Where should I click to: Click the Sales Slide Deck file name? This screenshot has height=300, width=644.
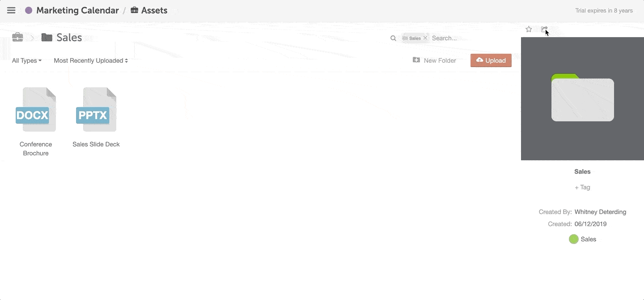click(x=96, y=144)
